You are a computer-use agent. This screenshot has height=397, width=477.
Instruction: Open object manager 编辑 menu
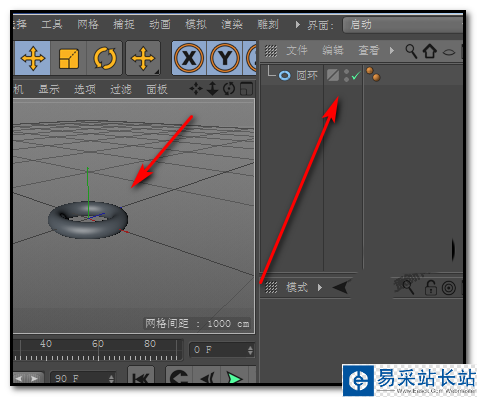tap(333, 51)
